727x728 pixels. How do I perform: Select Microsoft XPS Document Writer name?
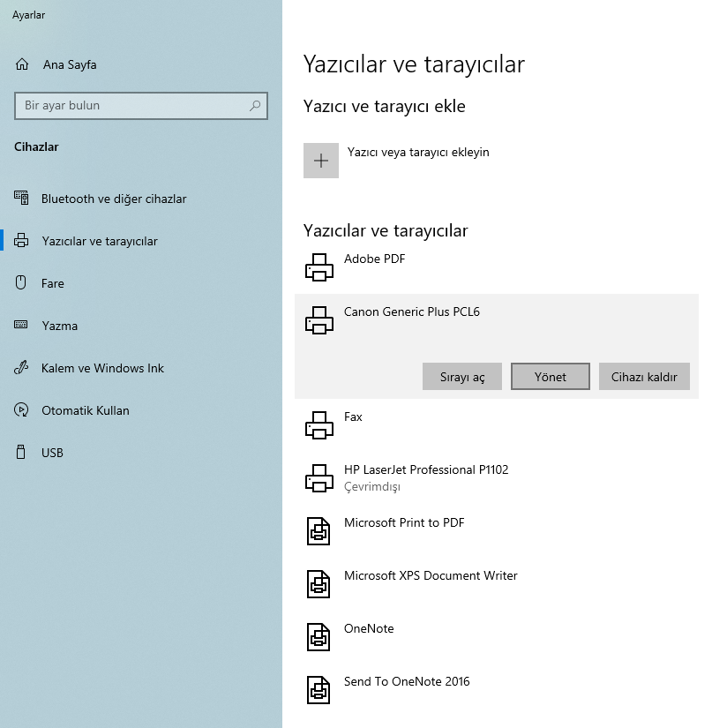431,575
